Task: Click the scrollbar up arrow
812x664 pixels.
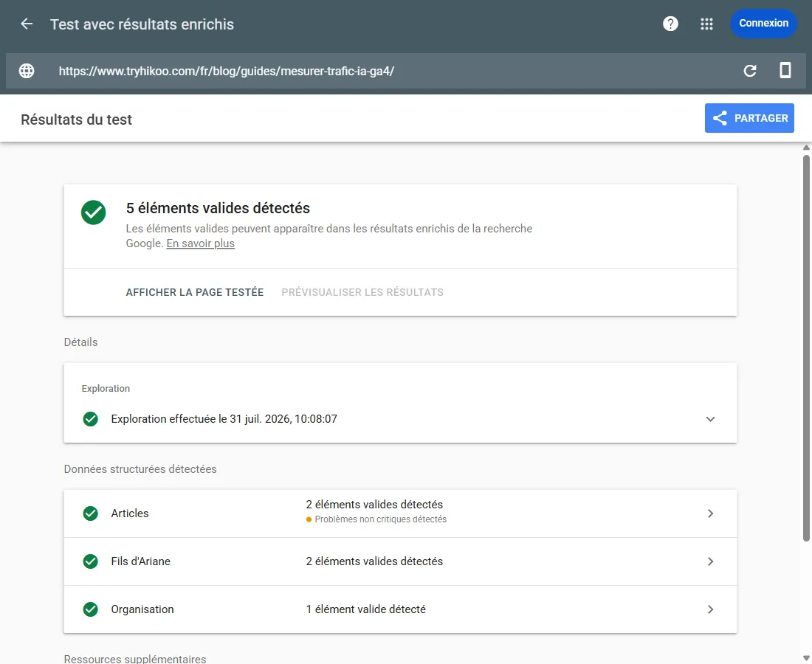Action: [x=806, y=148]
